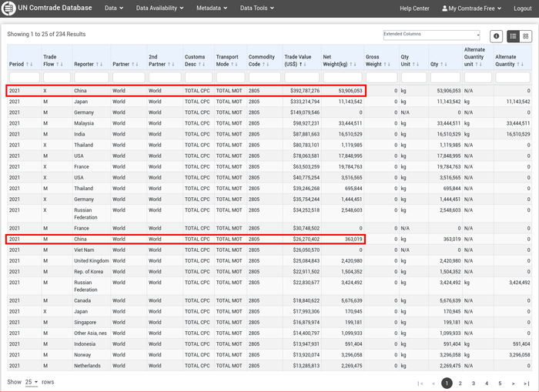The width and height of the screenshot is (539, 392).
Task: Click the UN Comtrade logo icon
Action: (10, 8)
